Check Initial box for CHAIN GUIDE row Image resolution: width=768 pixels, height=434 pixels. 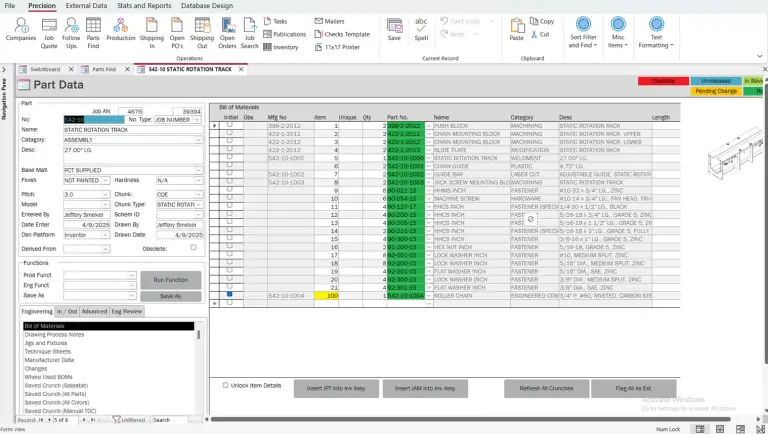click(229, 165)
